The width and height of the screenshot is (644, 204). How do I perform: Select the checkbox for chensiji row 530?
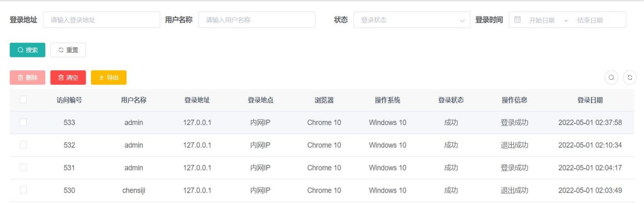[x=23, y=190]
